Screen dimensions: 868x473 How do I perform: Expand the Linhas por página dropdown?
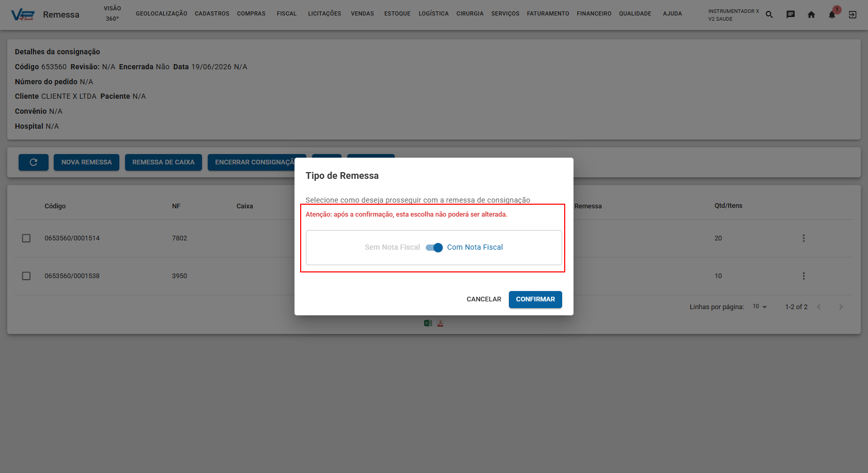pos(760,307)
